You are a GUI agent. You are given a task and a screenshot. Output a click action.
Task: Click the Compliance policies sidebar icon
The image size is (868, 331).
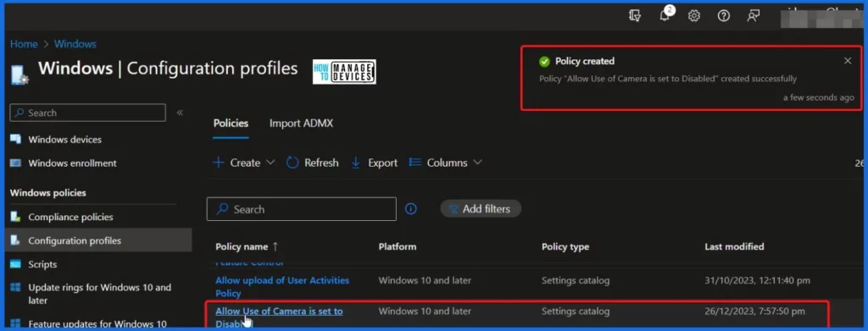coord(15,217)
